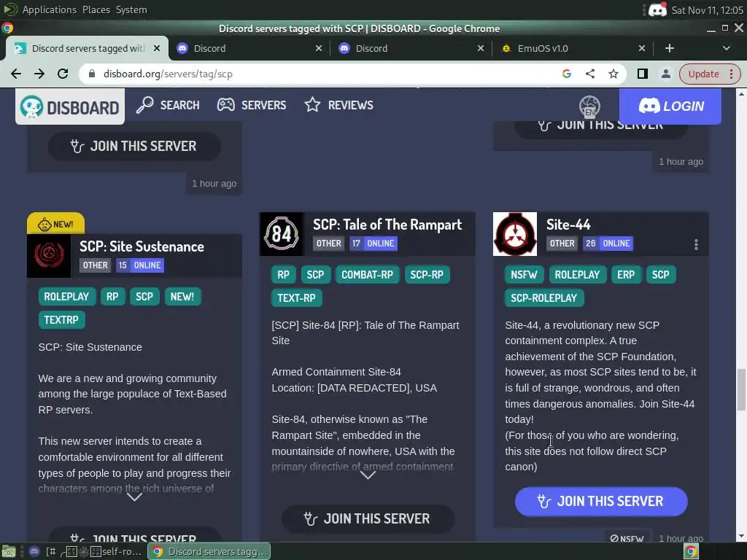Bookmark this page with the star icon
The height and width of the screenshot is (560, 747).
[x=613, y=74]
